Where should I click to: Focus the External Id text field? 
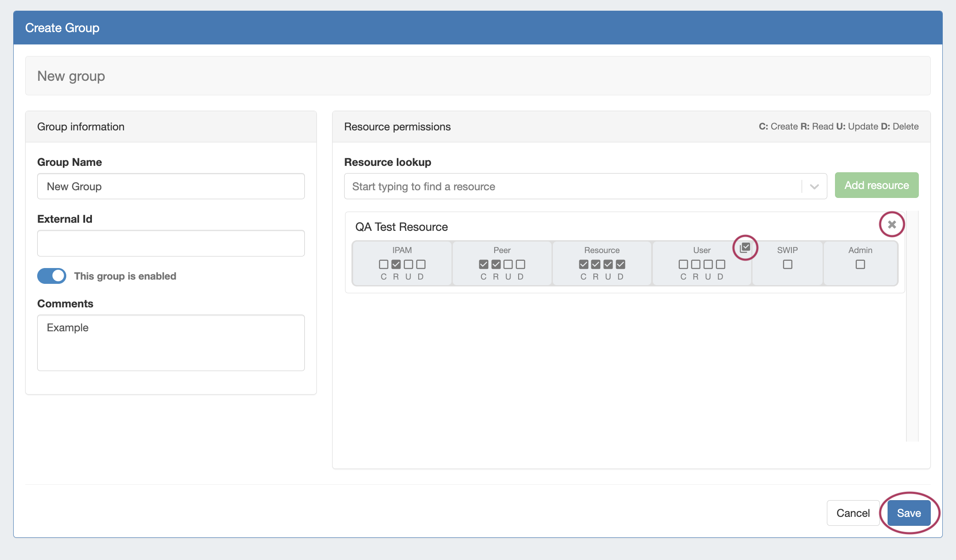coord(171,243)
